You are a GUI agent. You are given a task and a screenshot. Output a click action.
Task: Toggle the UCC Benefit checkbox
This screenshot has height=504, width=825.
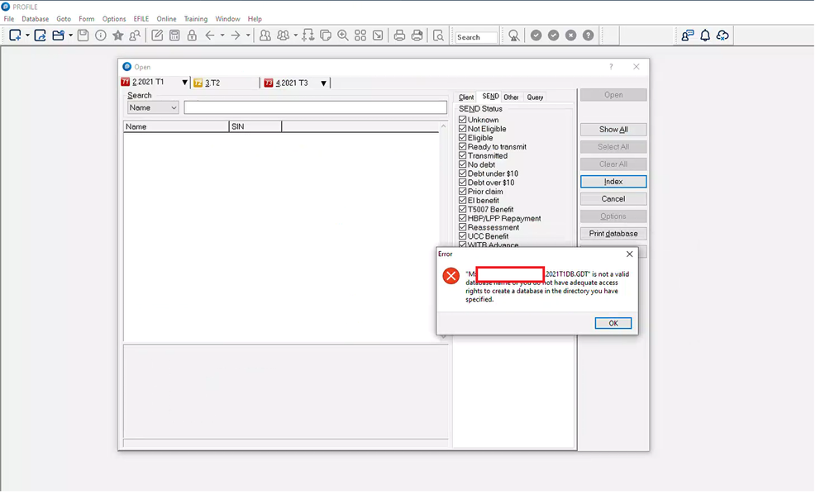[462, 235]
